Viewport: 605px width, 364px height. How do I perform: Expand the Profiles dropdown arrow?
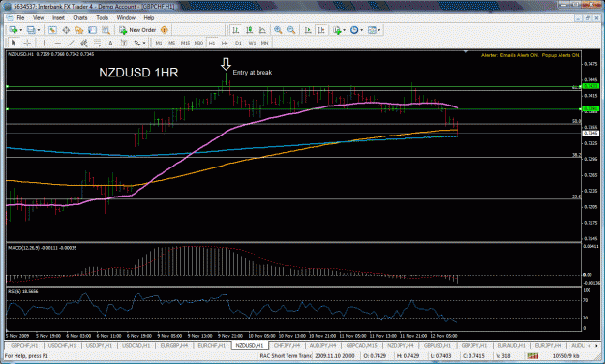[x=38, y=30]
